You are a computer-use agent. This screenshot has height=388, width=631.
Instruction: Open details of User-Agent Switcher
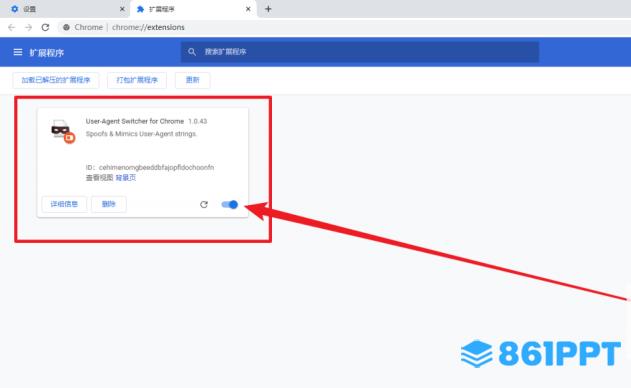click(64, 204)
